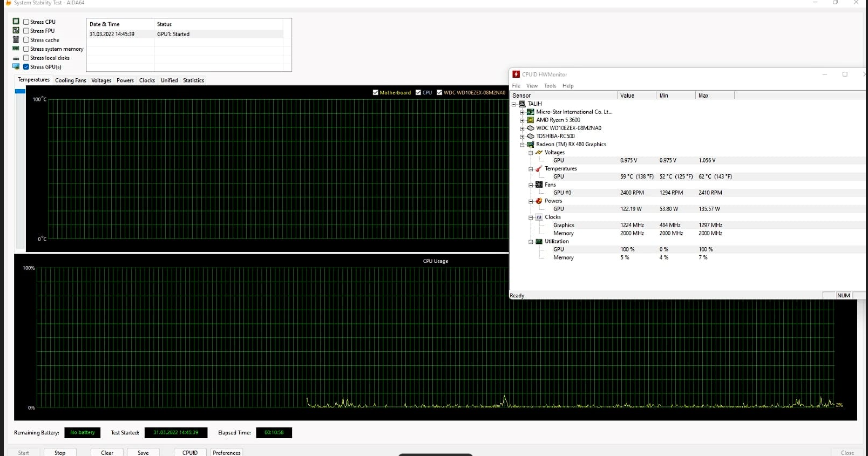The width and height of the screenshot is (868, 456).
Task: Switch to the Powers tab in AIDA64
Action: point(125,80)
